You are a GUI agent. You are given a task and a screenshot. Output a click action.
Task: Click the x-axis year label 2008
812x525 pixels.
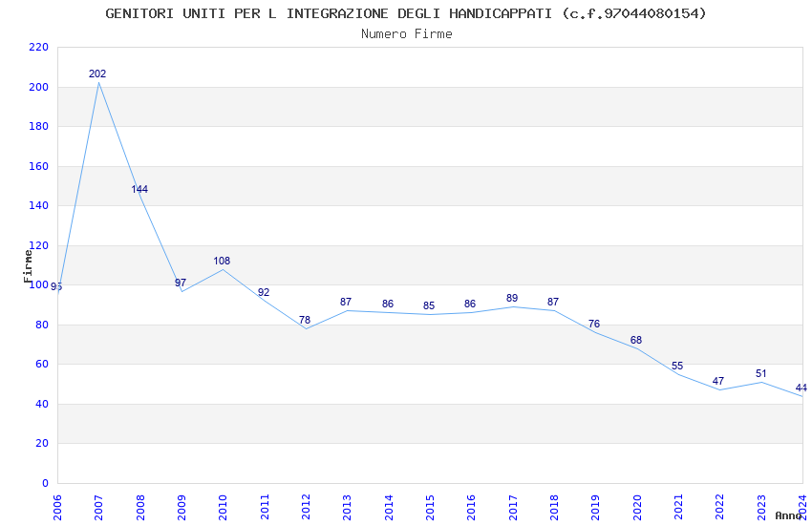140,508
